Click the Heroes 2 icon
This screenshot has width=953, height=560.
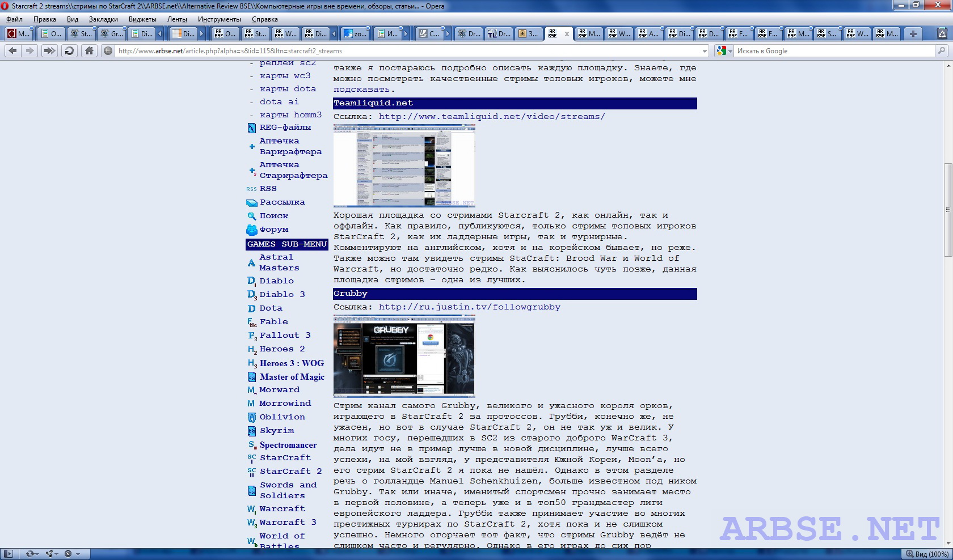252,350
